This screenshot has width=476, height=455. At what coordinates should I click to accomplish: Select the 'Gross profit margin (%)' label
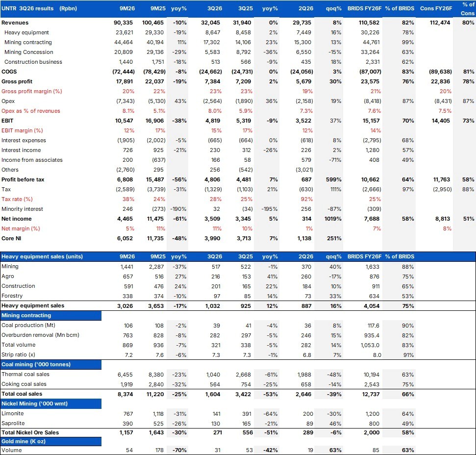(31, 91)
